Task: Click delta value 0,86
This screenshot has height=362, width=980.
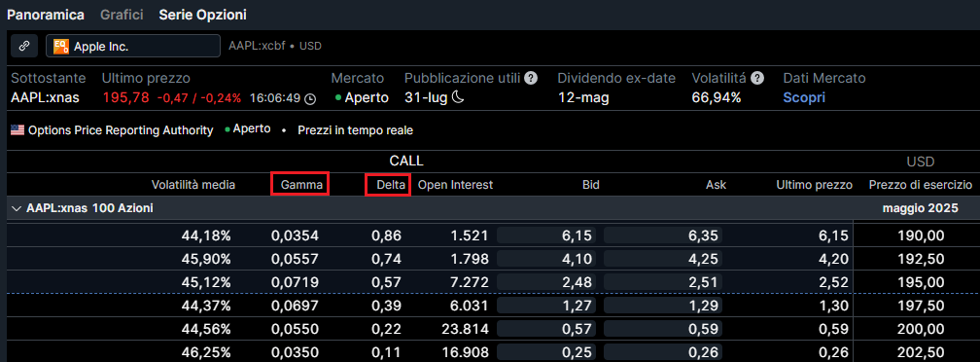Action: coord(387,235)
